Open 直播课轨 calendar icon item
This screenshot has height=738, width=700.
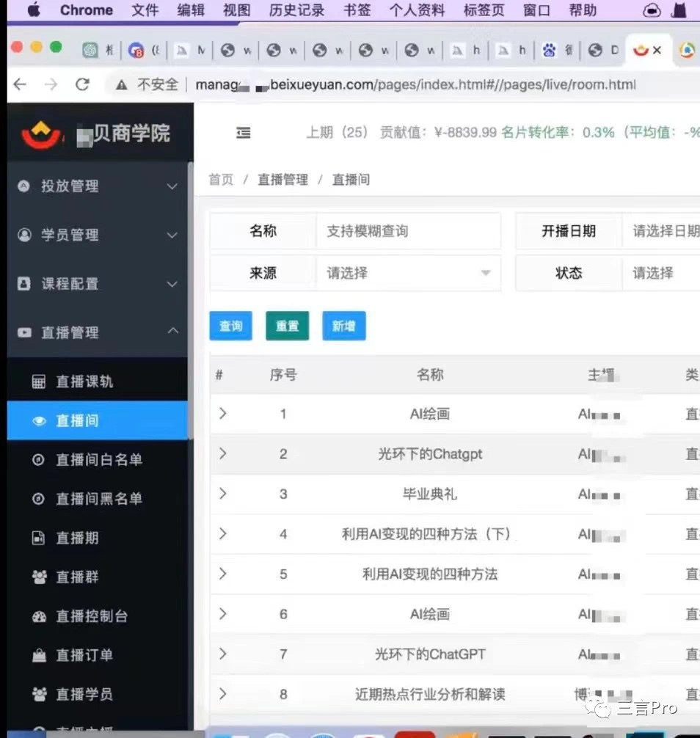point(84,381)
